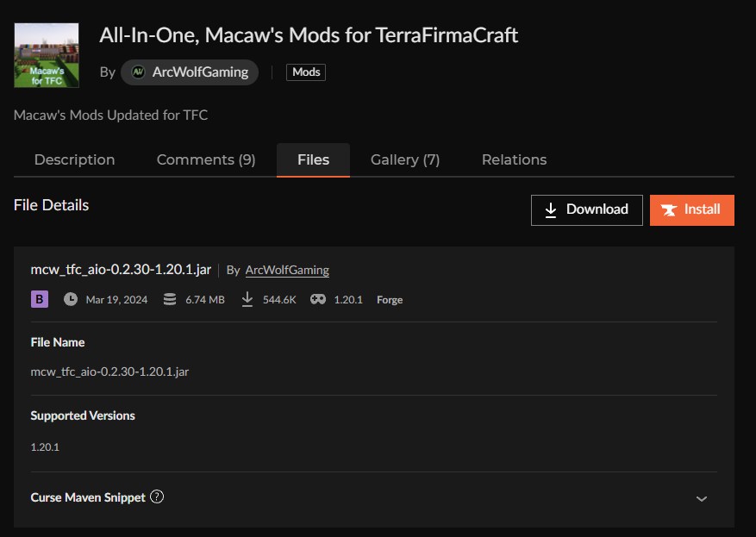Select the Files tab

(313, 159)
